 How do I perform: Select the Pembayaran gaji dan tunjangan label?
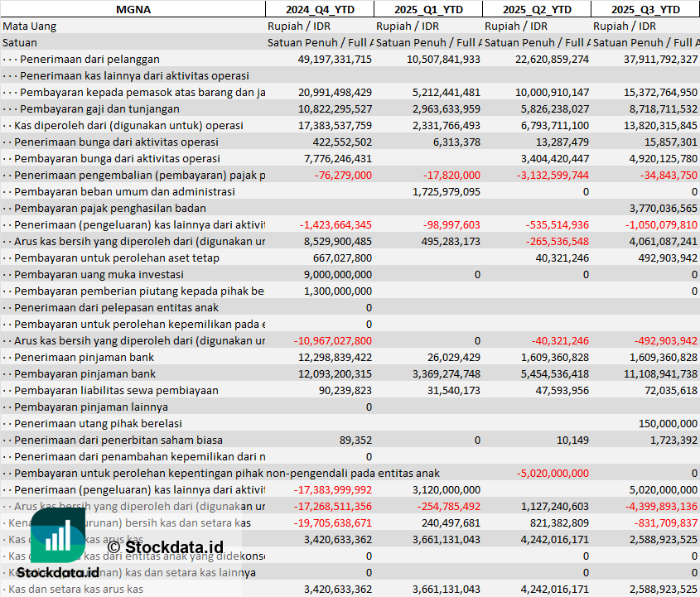[99, 108]
